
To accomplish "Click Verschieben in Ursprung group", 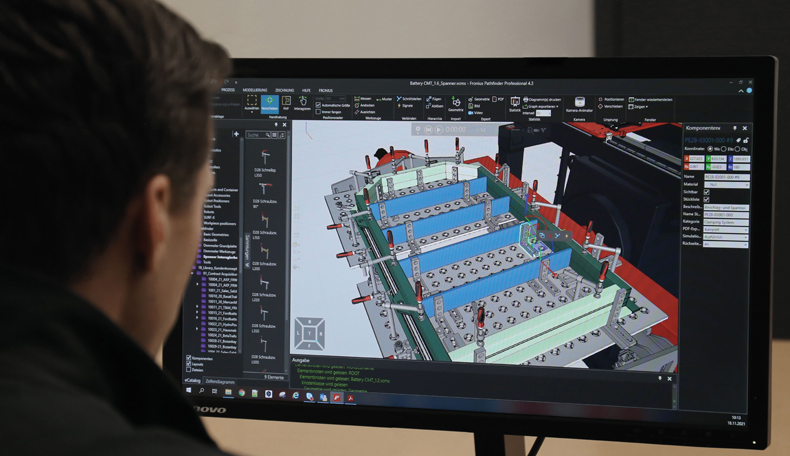I will coord(611,106).
